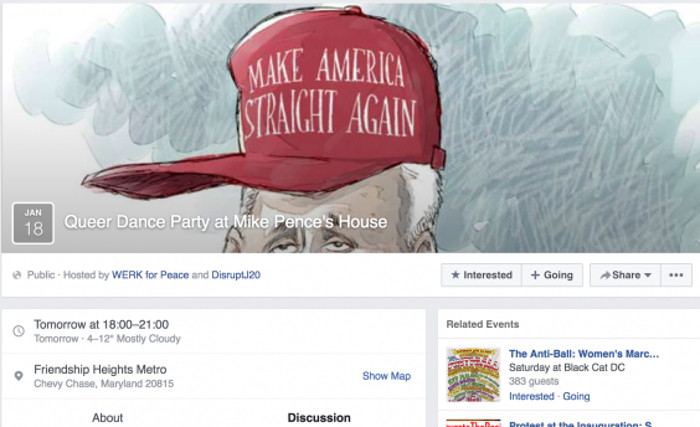This screenshot has height=427, width=700.
Task: Click the Jan 18 date badge
Action: pos(33,223)
